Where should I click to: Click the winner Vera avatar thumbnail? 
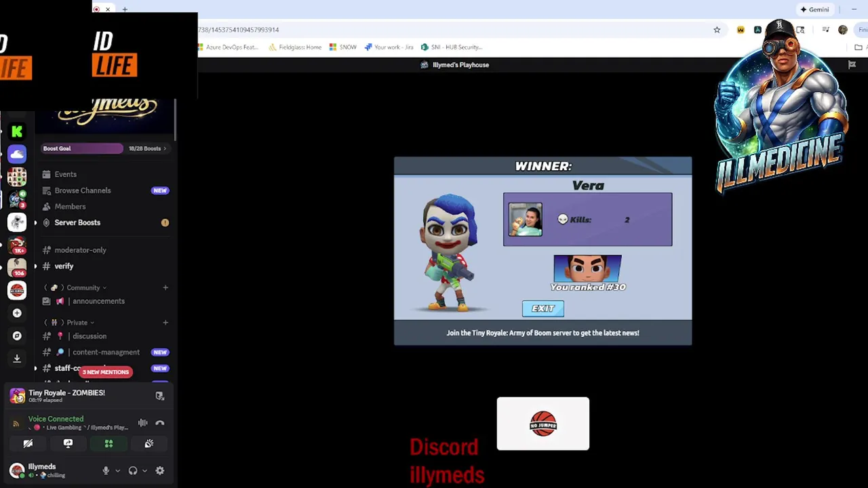tap(526, 220)
